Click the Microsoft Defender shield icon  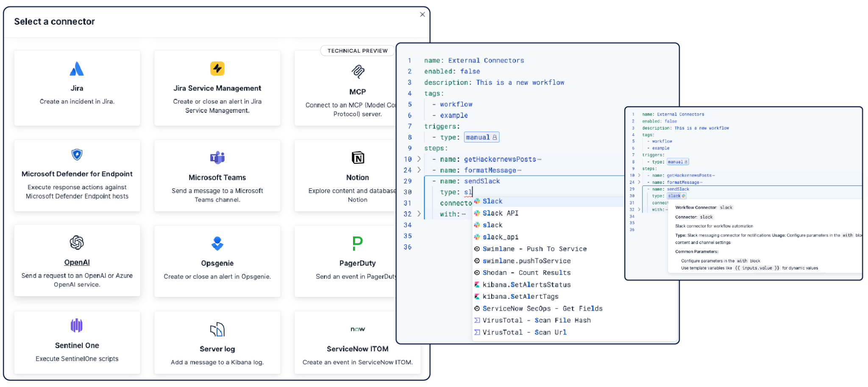click(x=77, y=154)
